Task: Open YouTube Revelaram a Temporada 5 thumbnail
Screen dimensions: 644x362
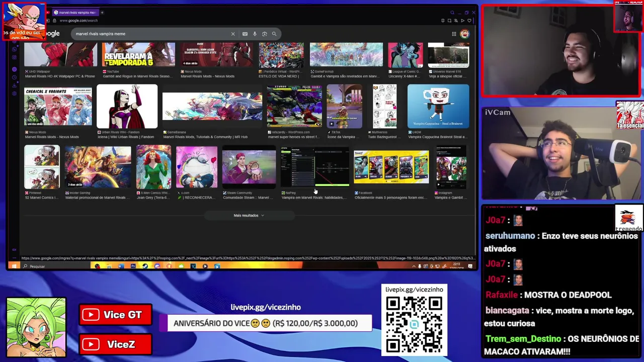Action: pos(138,55)
